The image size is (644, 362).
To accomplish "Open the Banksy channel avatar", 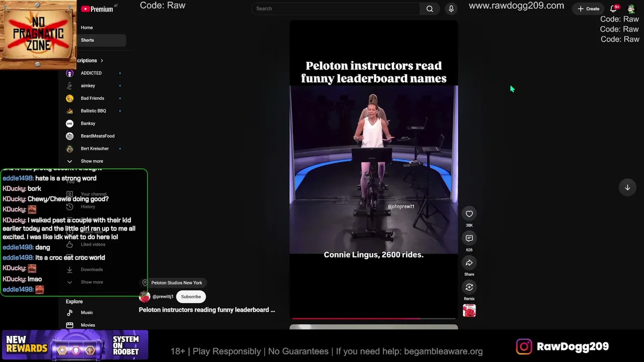I will point(70,123).
